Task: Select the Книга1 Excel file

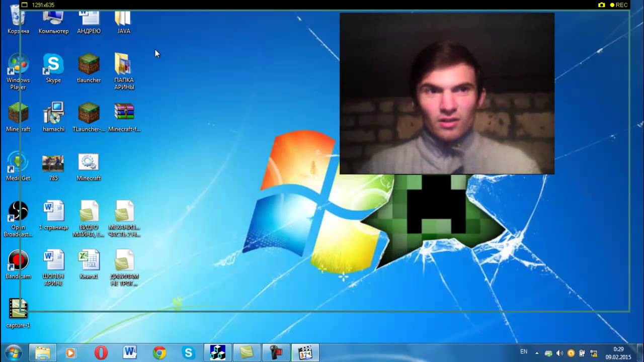Action: point(89,261)
